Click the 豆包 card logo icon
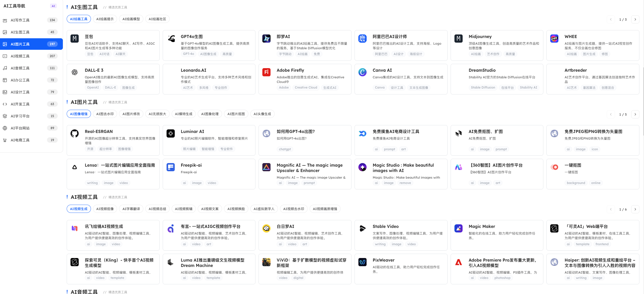This screenshot has width=644, height=294. click(x=75, y=39)
